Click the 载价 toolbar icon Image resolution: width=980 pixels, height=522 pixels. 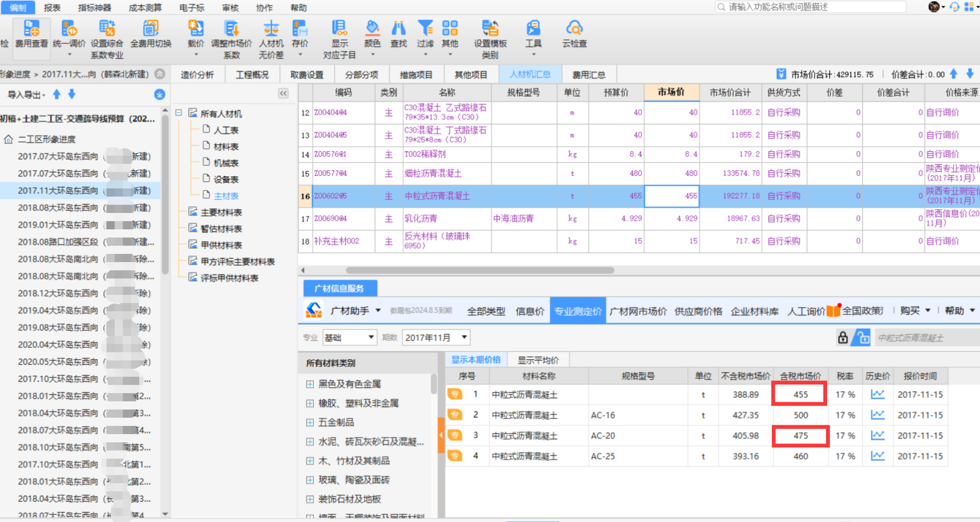[x=196, y=38]
